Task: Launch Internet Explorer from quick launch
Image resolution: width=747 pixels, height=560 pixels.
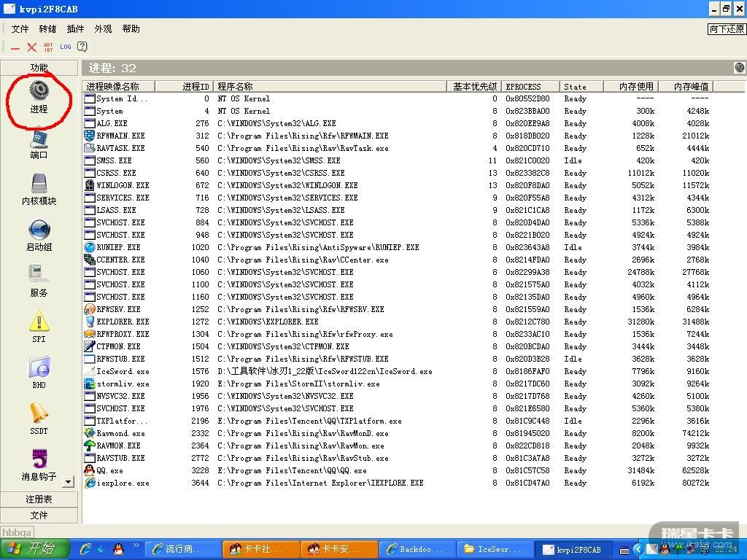Action: point(86,549)
